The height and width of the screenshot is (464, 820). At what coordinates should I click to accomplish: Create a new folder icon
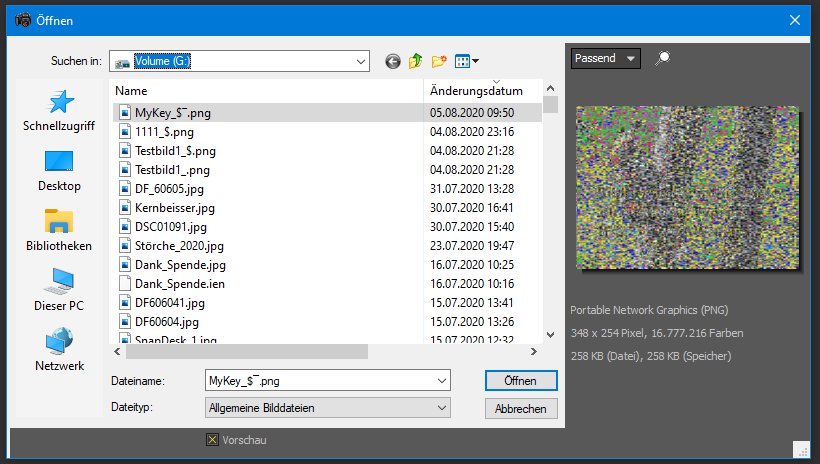[x=439, y=61]
